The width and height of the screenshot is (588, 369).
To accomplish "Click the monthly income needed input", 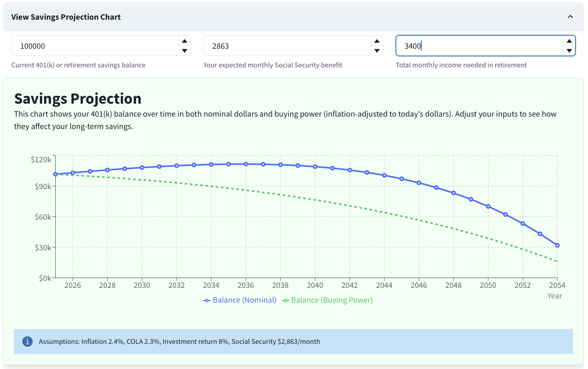I will pyautogui.click(x=480, y=46).
